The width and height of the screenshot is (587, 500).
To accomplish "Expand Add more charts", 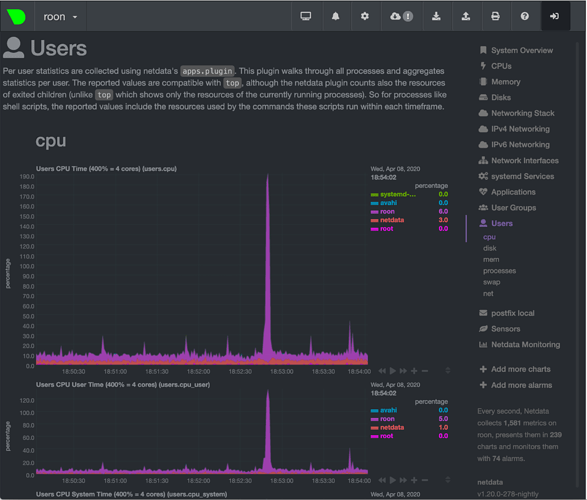I will tap(515, 369).
